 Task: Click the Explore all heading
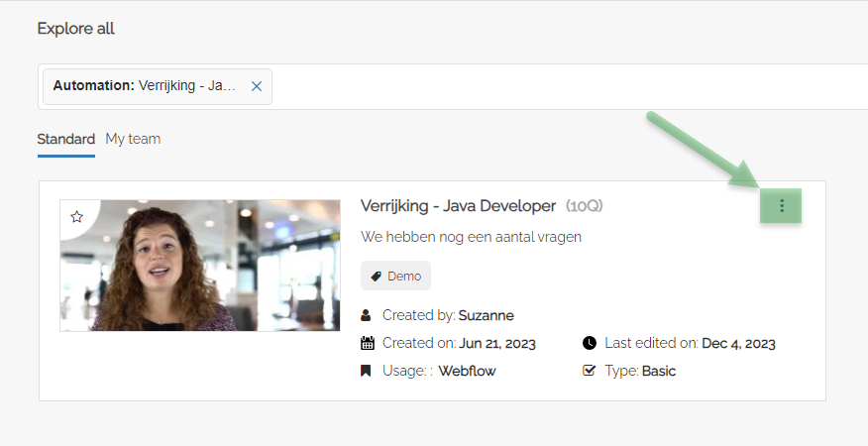[x=76, y=29]
